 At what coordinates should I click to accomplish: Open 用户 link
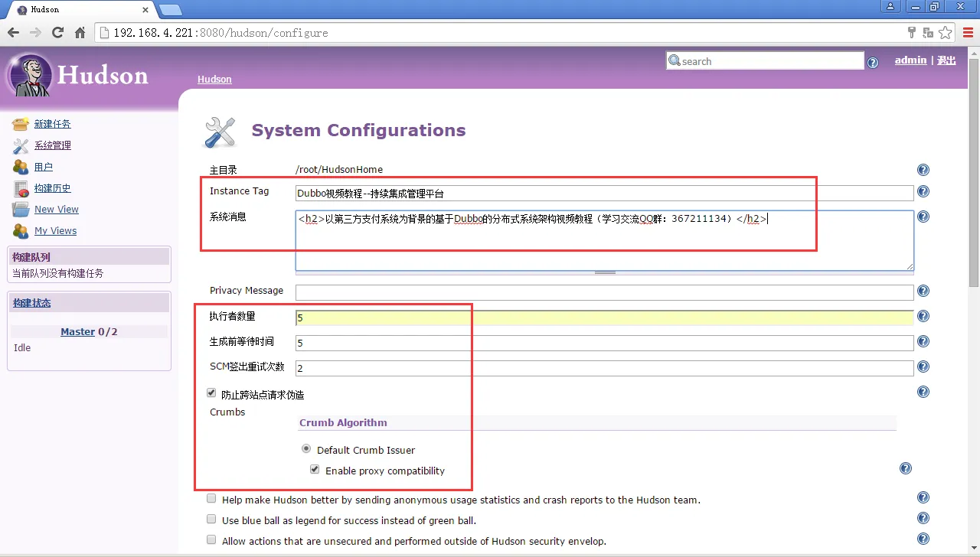click(x=44, y=167)
